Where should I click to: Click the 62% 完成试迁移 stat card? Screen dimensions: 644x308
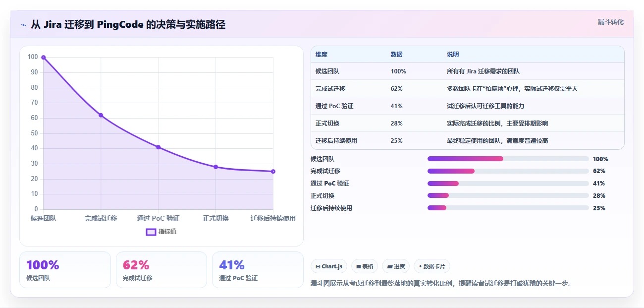click(x=161, y=270)
